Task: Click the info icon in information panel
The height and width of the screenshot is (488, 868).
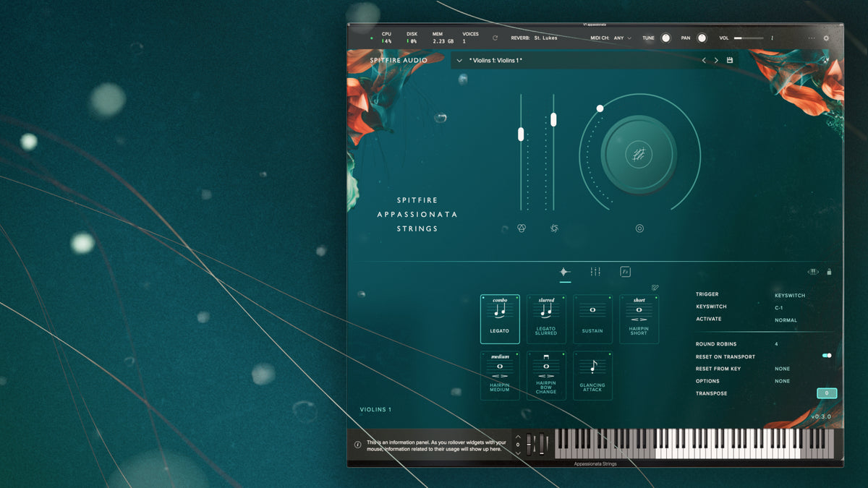Action: [x=357, y=445]
